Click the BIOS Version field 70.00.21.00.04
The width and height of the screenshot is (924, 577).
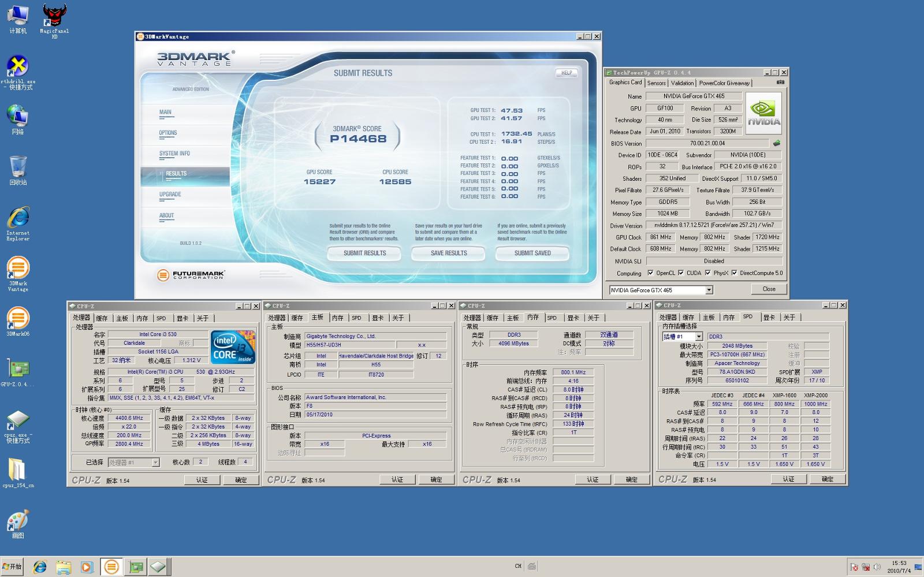pyautogui.click(x=707, y=143)
